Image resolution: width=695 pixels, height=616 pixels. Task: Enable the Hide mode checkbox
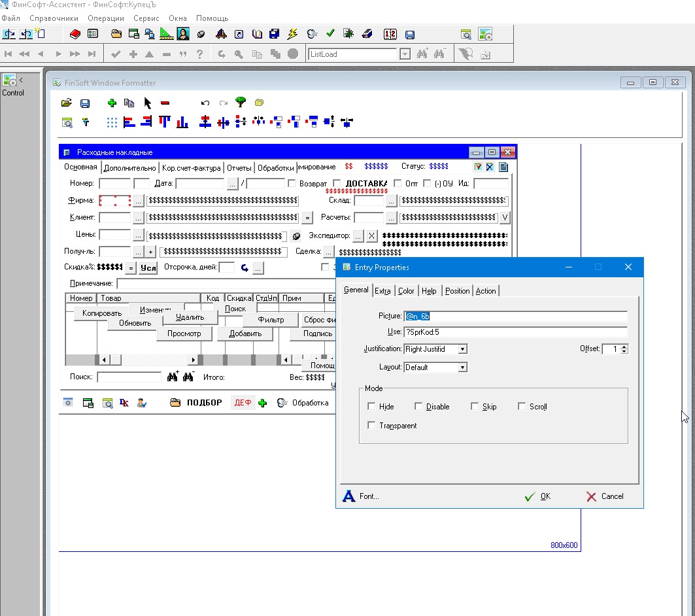click(372, 407)
